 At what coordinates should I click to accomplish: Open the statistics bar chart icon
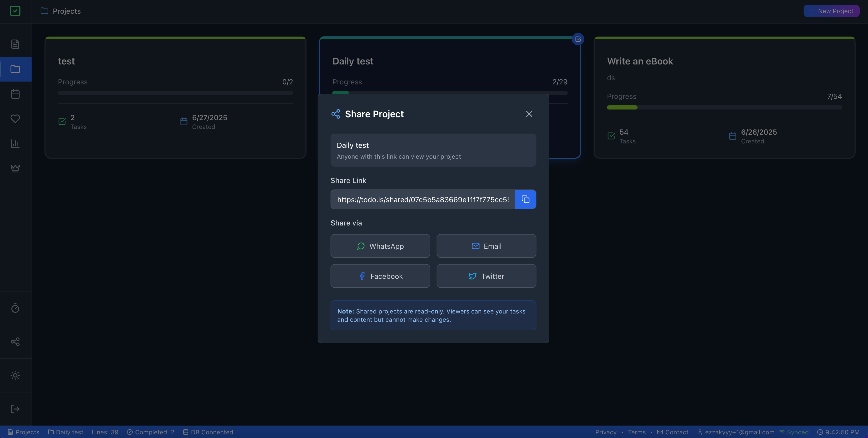15,144
